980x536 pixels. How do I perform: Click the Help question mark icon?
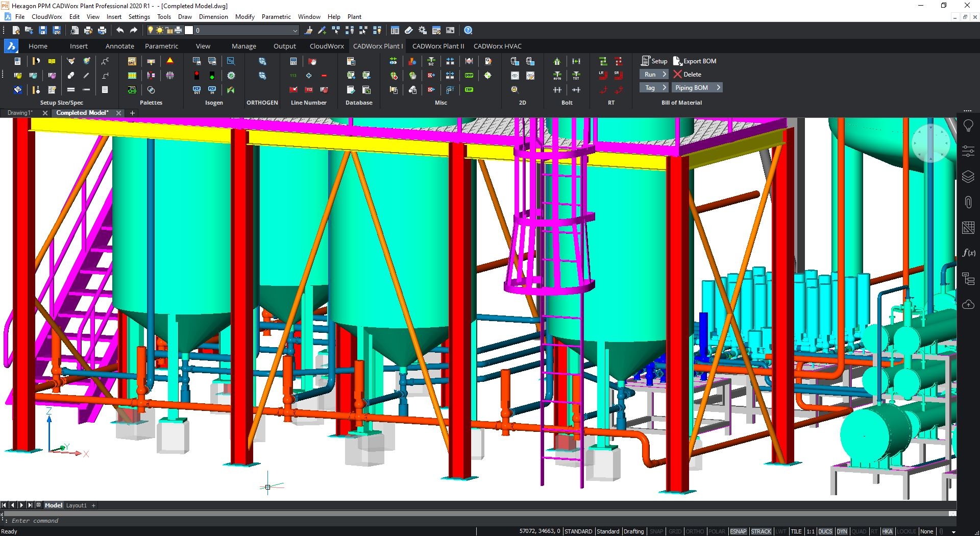(468, 31)
